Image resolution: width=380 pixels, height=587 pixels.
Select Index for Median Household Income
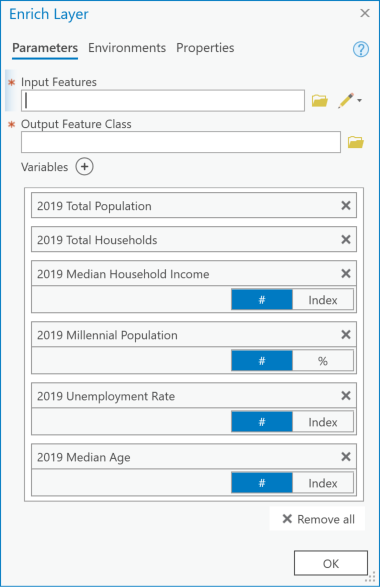323,299
